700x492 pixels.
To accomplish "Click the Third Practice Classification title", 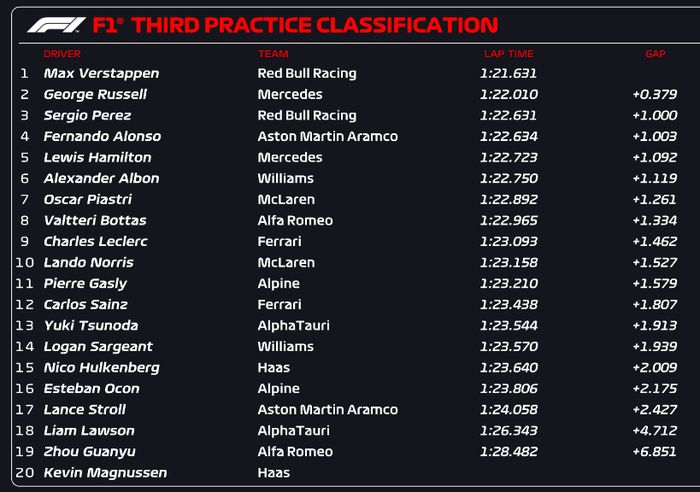I will [295, 25].
